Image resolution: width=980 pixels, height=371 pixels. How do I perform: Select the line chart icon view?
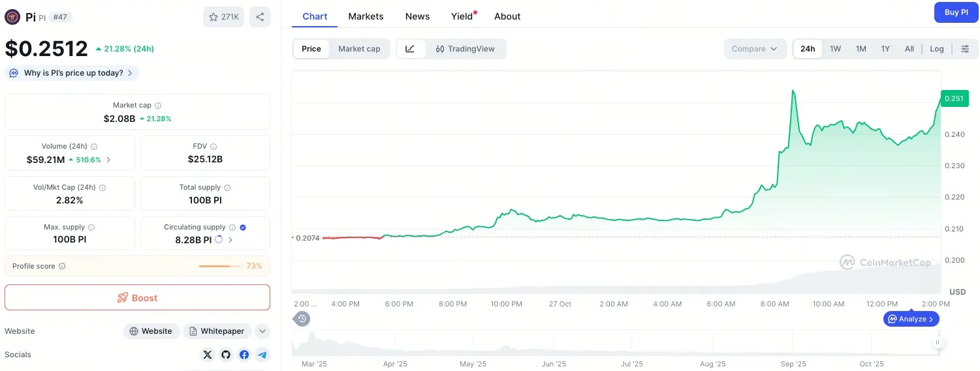click(x=410, y=49)
